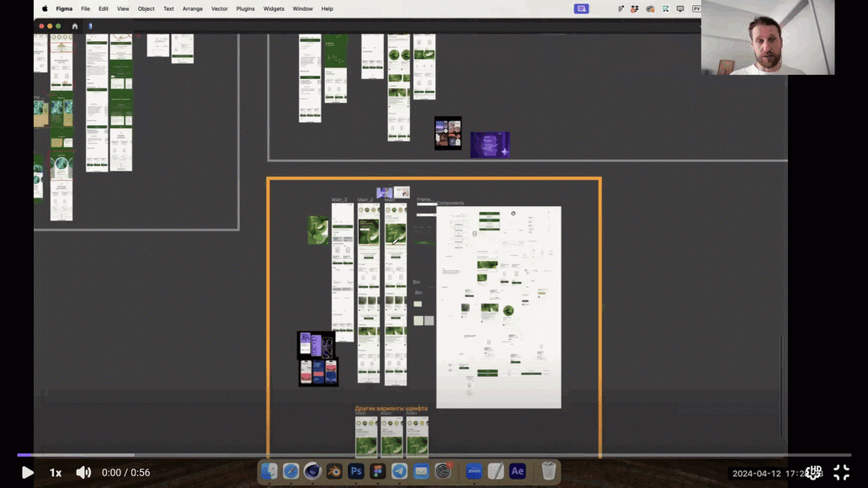The height and width of the screenshot is (488, 868).
Task: Open the Plugins menu in Figma
Action: [245, 8]
